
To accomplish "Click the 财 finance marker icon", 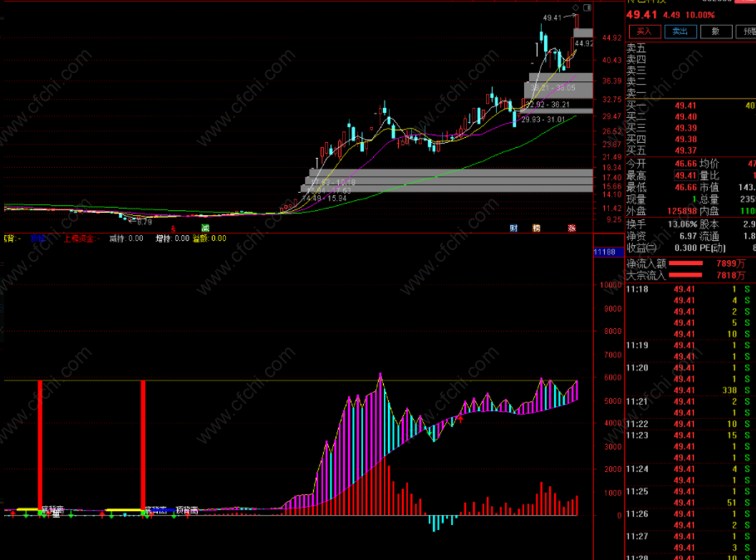I will 513,228.
